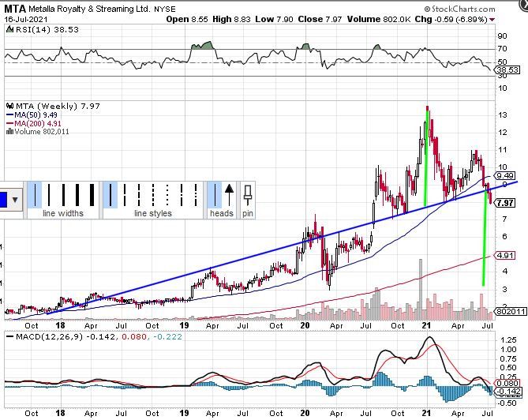The width and height of the screenshot is (528, 420).
Task: Select the arrowhead line option
Action: [230, 195]
